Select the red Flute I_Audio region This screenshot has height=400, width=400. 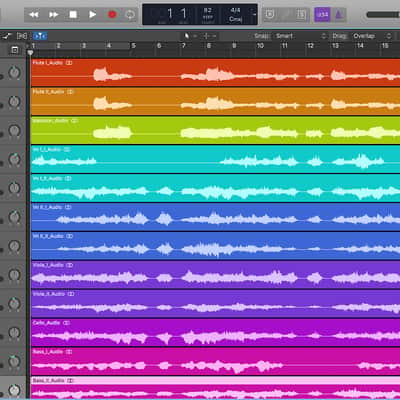pos(215,72)
